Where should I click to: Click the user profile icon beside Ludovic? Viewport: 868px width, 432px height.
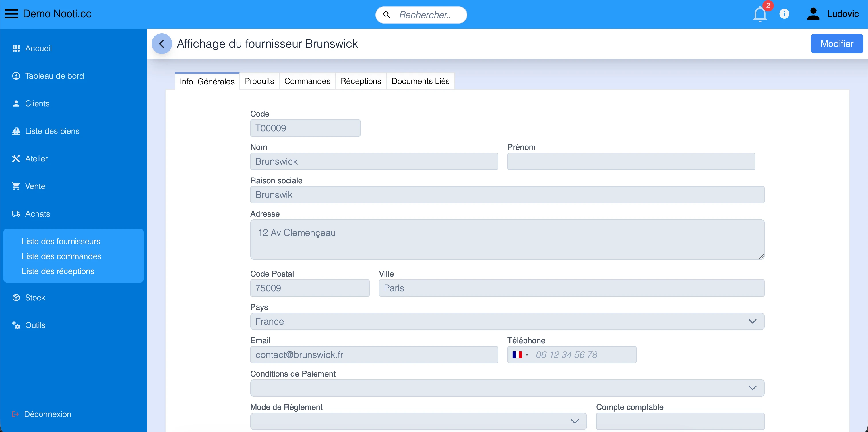pyautogui.click(x=813, y=14)
